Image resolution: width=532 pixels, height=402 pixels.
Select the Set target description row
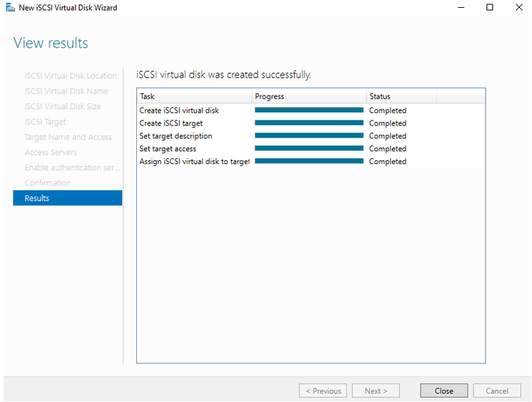[x=176, y=136]
